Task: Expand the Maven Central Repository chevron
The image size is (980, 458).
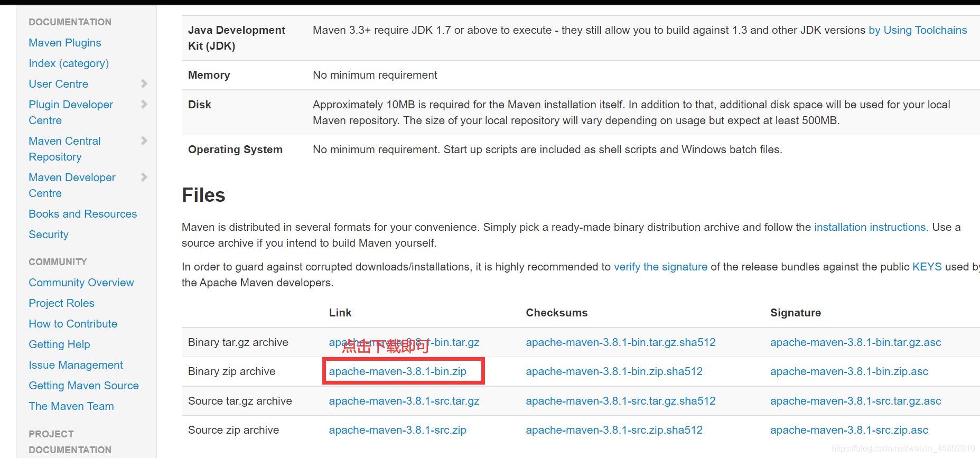Action: 144,141
